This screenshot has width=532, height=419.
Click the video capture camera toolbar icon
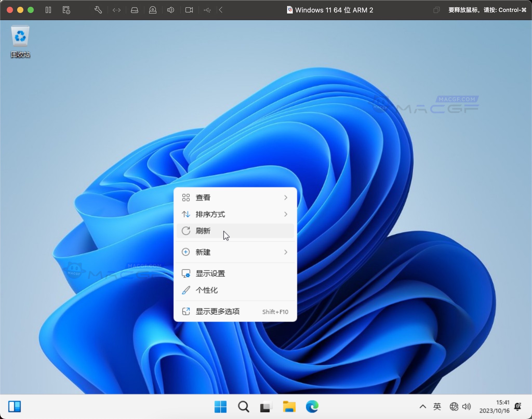(x=189, y=10)
